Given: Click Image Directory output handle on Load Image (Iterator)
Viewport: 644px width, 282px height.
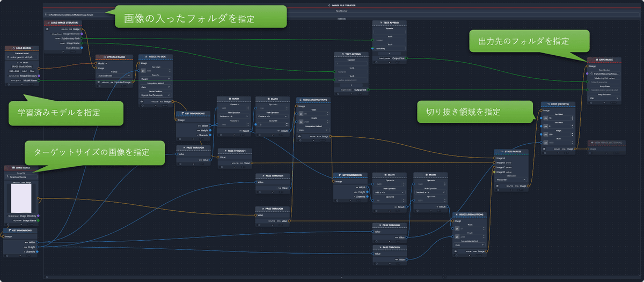Looking at the screenshot, I should (x=82, y=34).
